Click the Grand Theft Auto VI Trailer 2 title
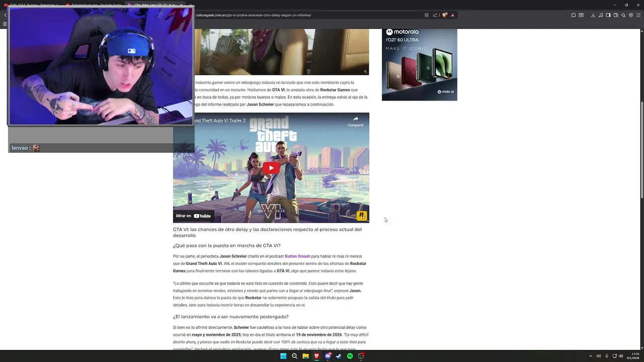The height and width of the screenshot is (362, 644). [220, 121]
